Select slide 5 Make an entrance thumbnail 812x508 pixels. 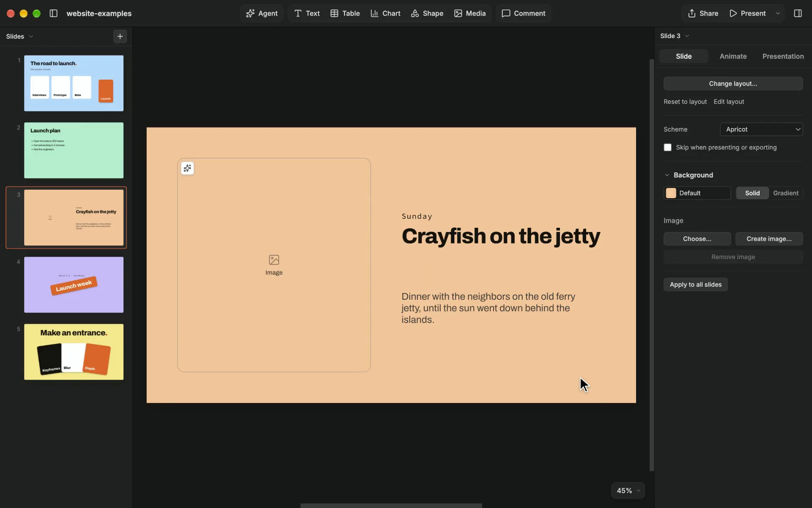(x=74, y=352)
